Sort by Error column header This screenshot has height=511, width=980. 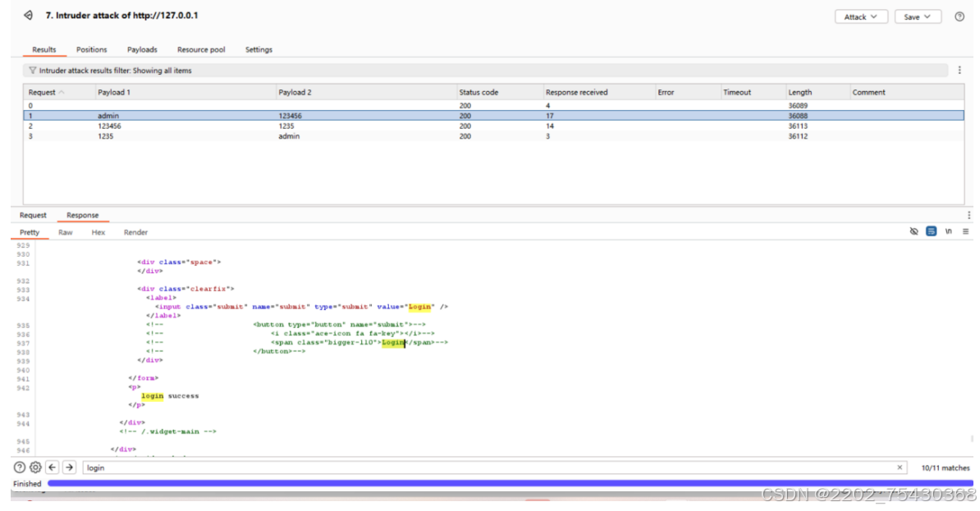pos(686,93)
